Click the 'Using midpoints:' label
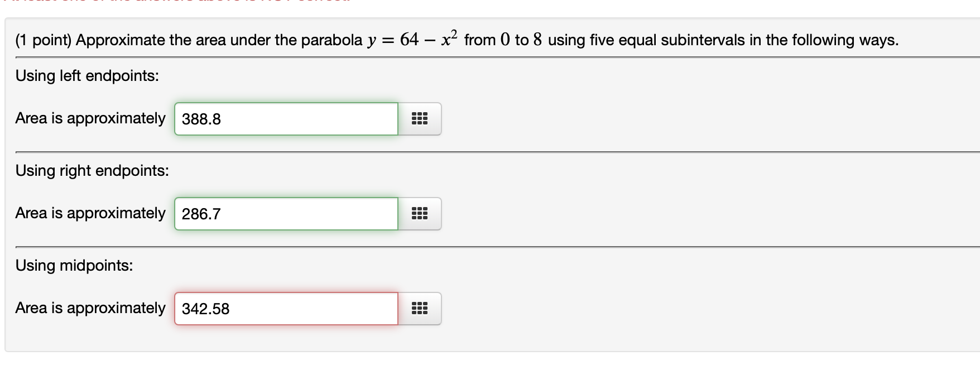This screenshot has width=980, height=365. point(74,265)
